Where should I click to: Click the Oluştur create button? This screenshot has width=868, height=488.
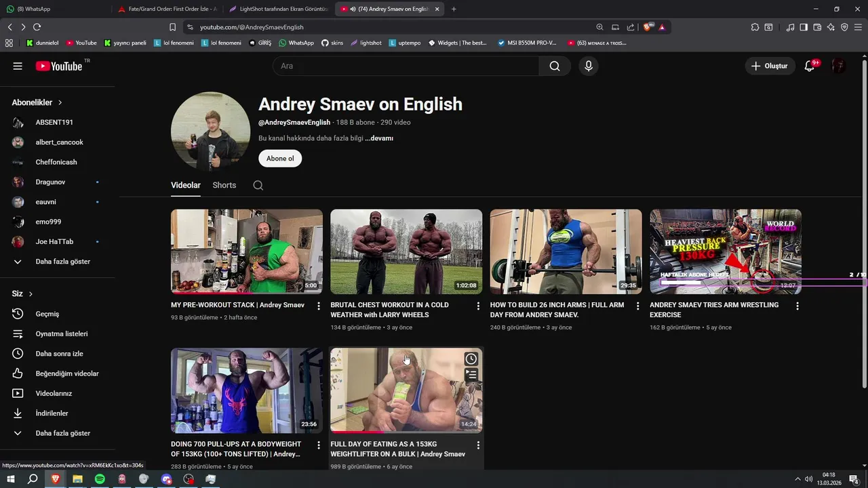(770, 66)
